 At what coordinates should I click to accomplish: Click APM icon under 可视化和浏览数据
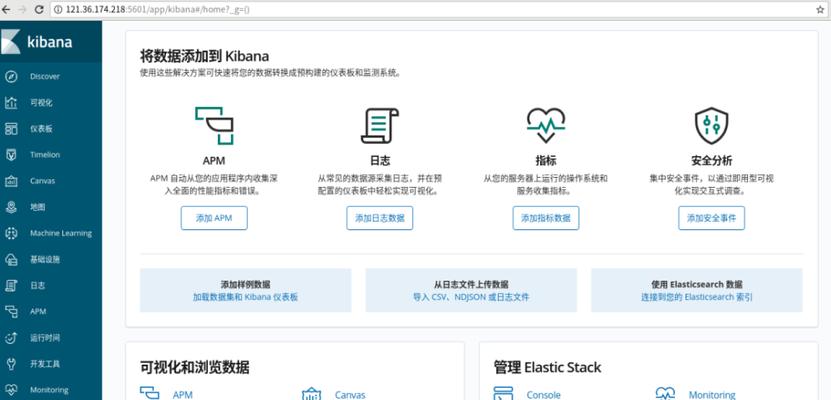pyautogui.click(x=149, y=393)
